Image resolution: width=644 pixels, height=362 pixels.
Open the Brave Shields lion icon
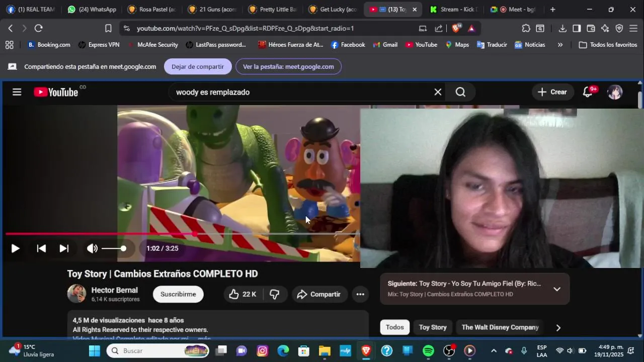(x=456, y=28)
